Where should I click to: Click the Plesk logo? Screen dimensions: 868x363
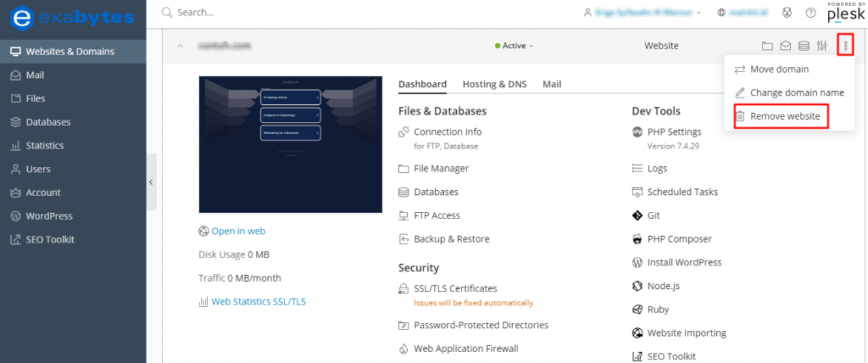click(x=846, y=12)
